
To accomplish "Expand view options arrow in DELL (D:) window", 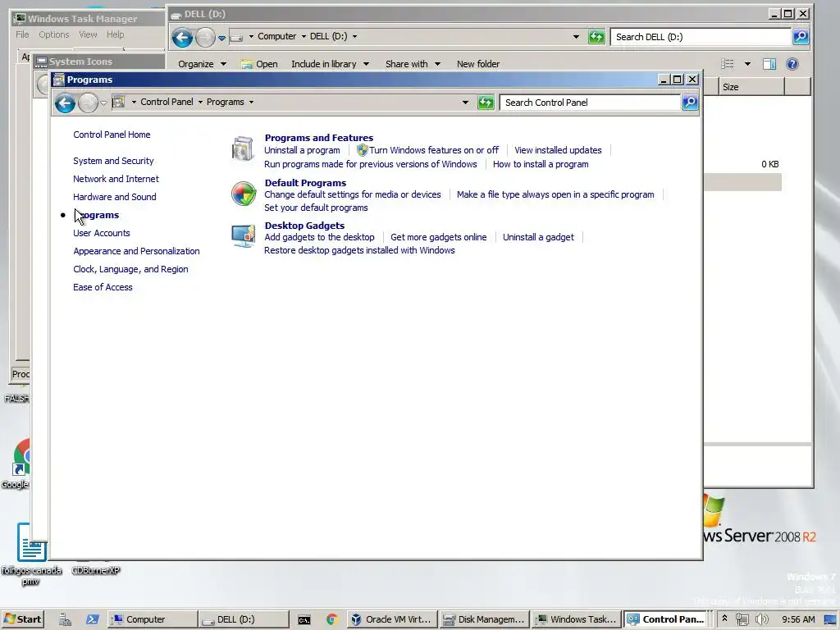I will coord(747,64).
